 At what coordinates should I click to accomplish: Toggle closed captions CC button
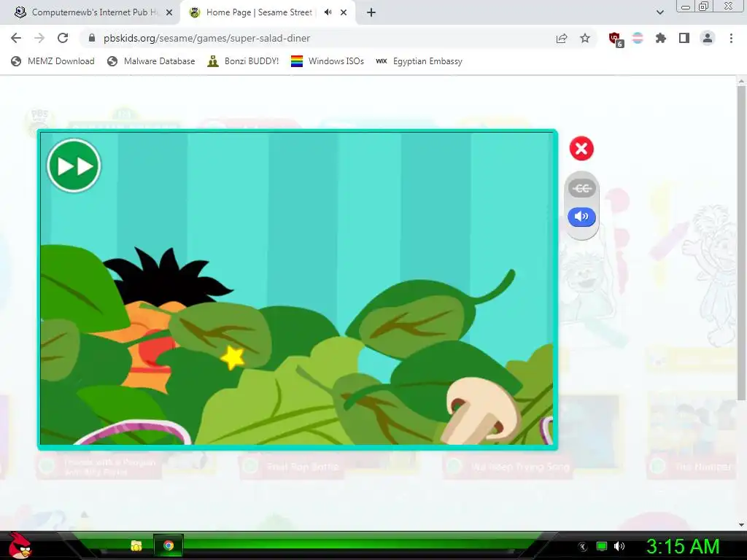coord(581,188)
